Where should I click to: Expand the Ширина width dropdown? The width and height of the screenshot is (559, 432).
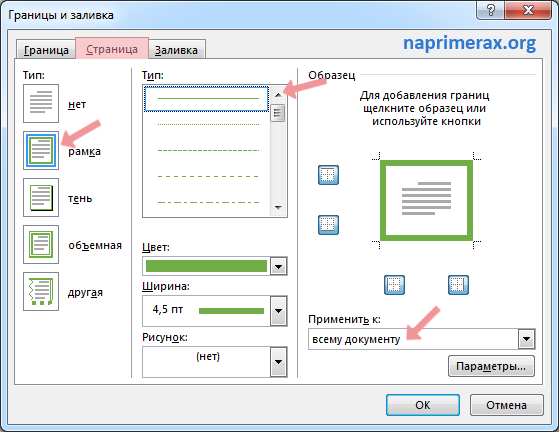(278, 311)
